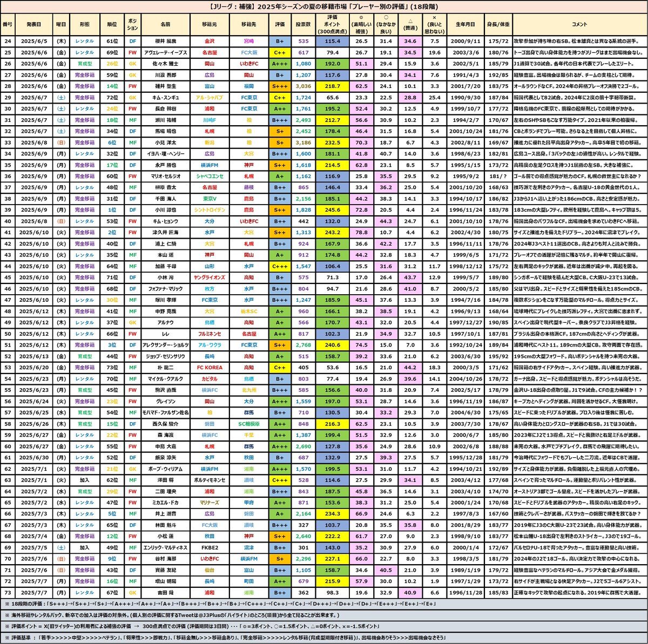Select the 番号 column header
This screenshot has height=644, width=648.
tap(8, 24)
